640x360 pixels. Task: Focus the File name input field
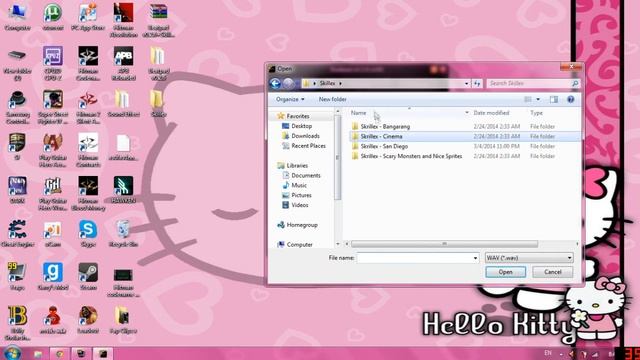(x=414, y=258)
